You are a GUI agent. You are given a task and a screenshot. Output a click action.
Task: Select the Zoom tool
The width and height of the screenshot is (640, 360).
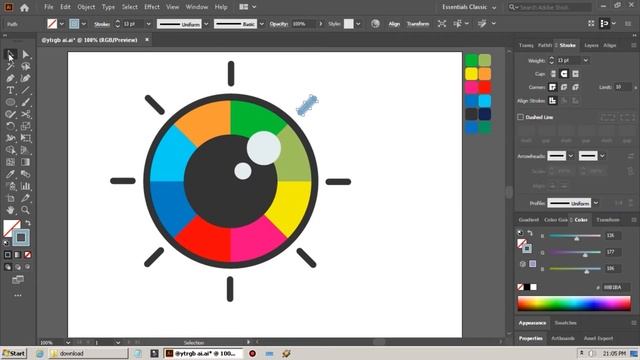pos(26,210)
